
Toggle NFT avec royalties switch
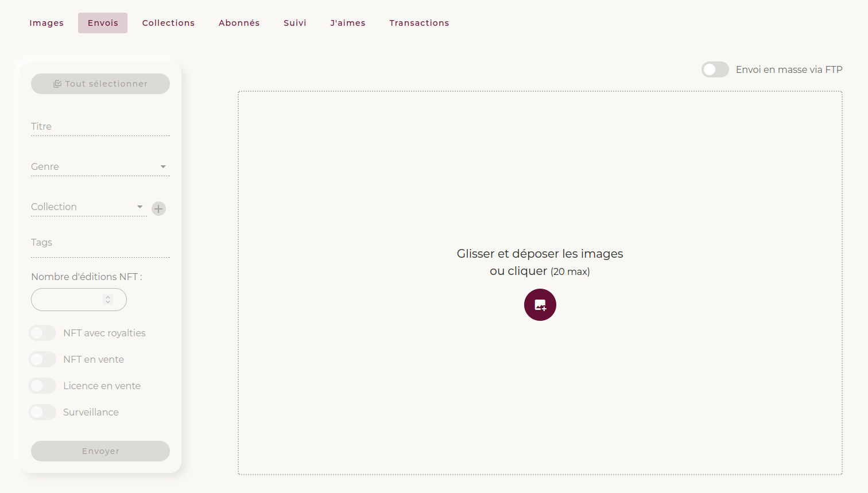pos(43,333)
